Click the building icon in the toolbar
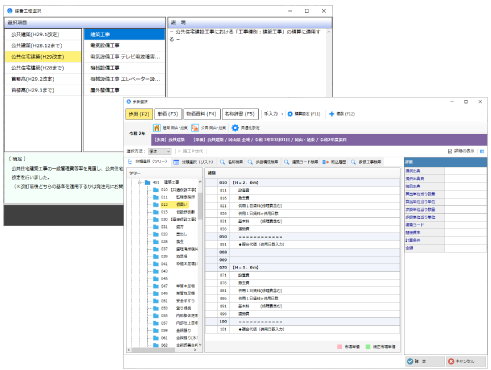Screen dimensions: 491x370 click(157, 128)
